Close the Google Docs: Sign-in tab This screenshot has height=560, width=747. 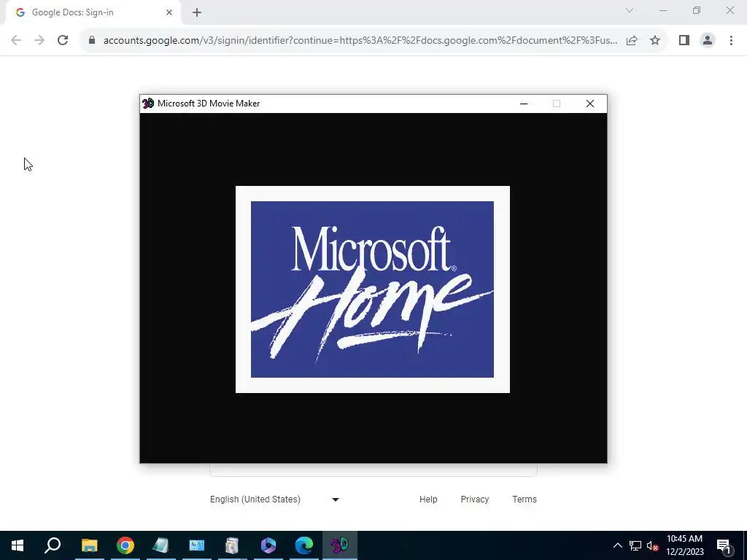click(169, 12)
